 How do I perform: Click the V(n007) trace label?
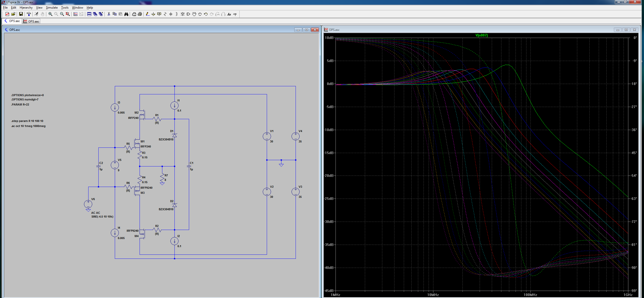click(481, 35)
